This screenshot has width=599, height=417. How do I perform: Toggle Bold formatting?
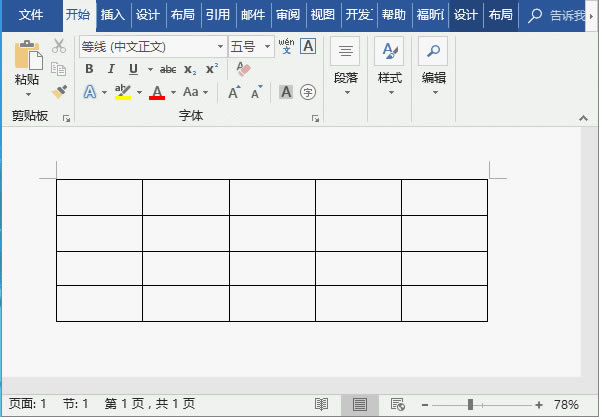click(89, 69)
